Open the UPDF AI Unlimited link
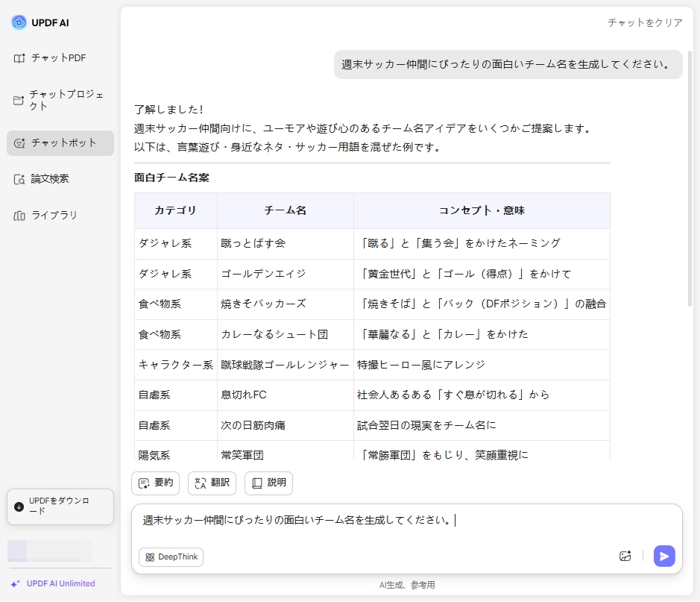Screen dimensions: 700x602 pyautogui.click(x=60, y=584)
